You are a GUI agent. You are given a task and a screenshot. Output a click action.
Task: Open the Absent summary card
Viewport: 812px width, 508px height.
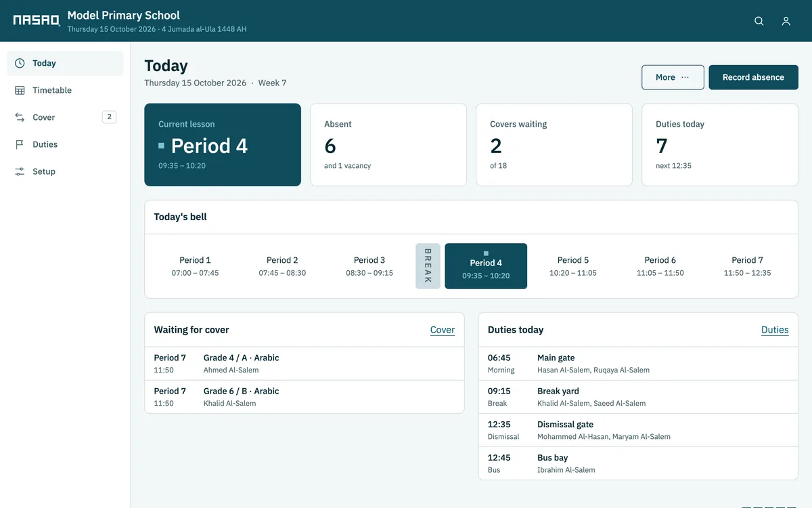[x=388, y=145]
